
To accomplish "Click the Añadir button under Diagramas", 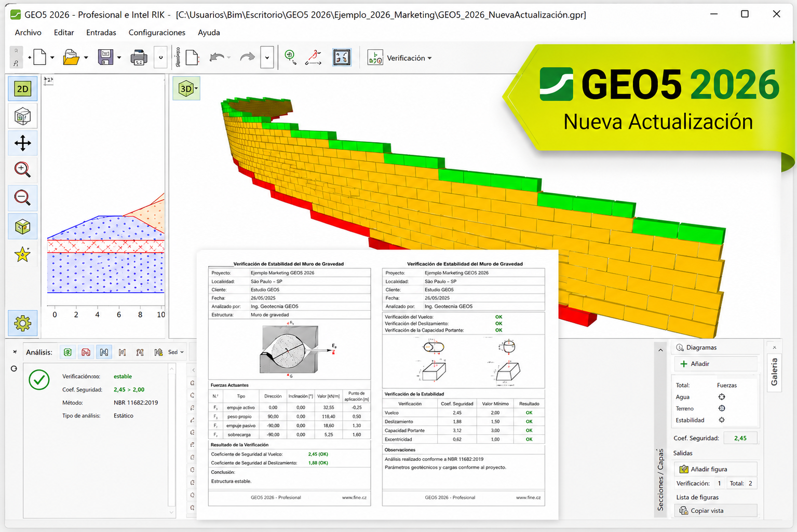I will [715, 364].
